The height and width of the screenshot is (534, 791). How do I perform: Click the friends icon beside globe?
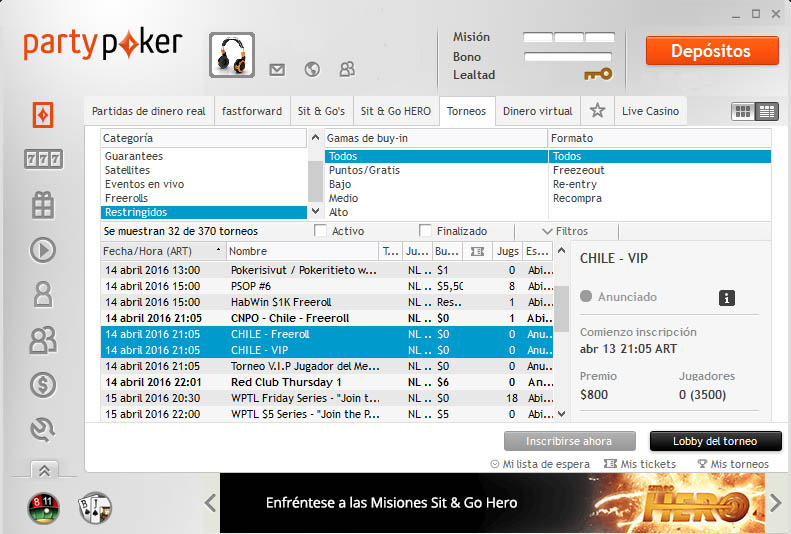point(347,69)
